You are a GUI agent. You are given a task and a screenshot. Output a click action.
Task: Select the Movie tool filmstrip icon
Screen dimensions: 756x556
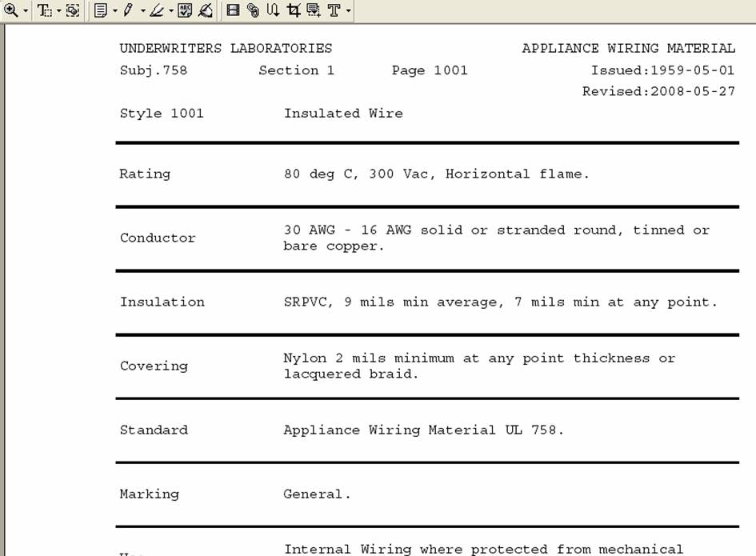pos(234,10)
